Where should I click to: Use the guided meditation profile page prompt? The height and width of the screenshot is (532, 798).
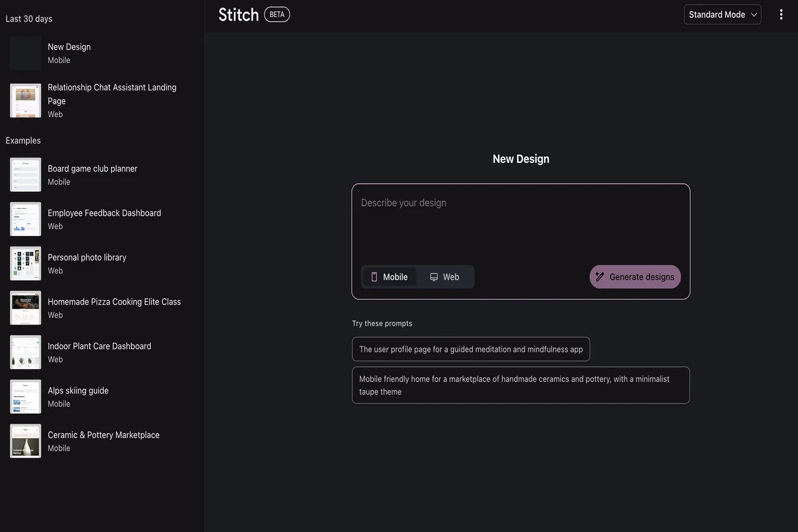[471, 349]
